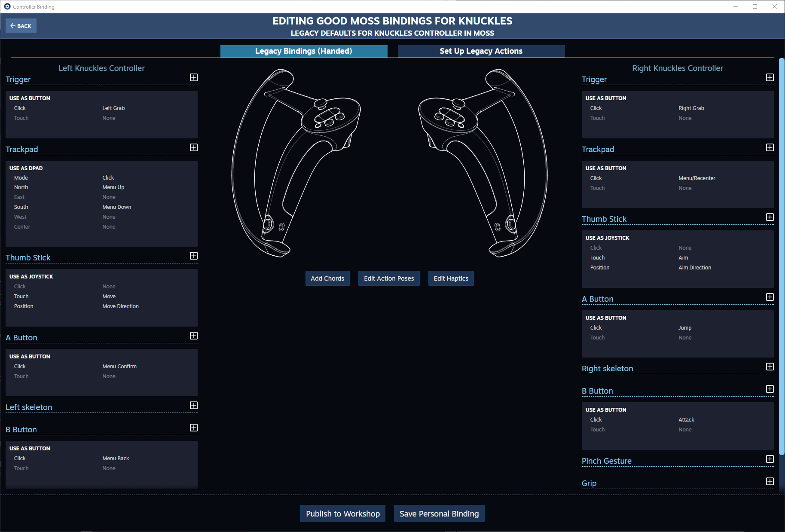Select the right B Button 'Attack' binding

coord(686,420)
